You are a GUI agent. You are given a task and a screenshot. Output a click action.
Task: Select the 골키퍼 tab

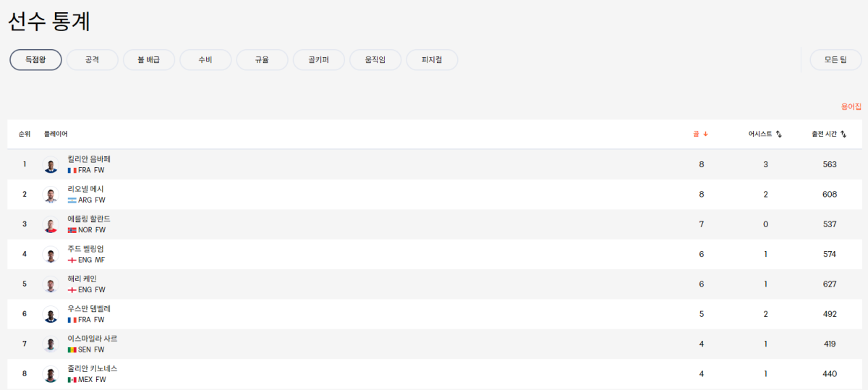click(318, 60)
